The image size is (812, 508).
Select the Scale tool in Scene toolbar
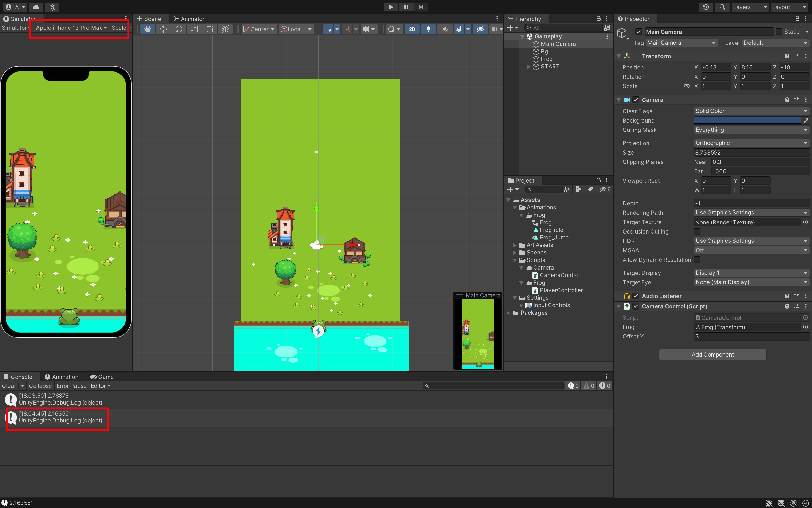tap(194, 29)
